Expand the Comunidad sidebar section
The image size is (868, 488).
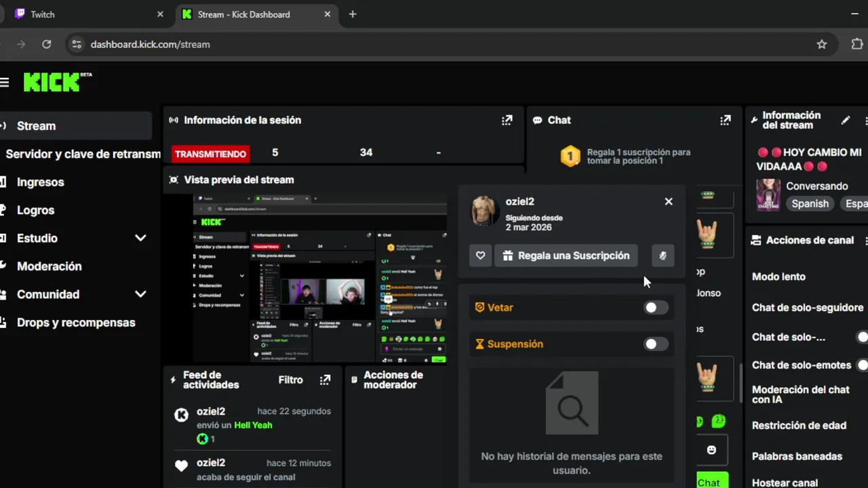pos(140,294)
